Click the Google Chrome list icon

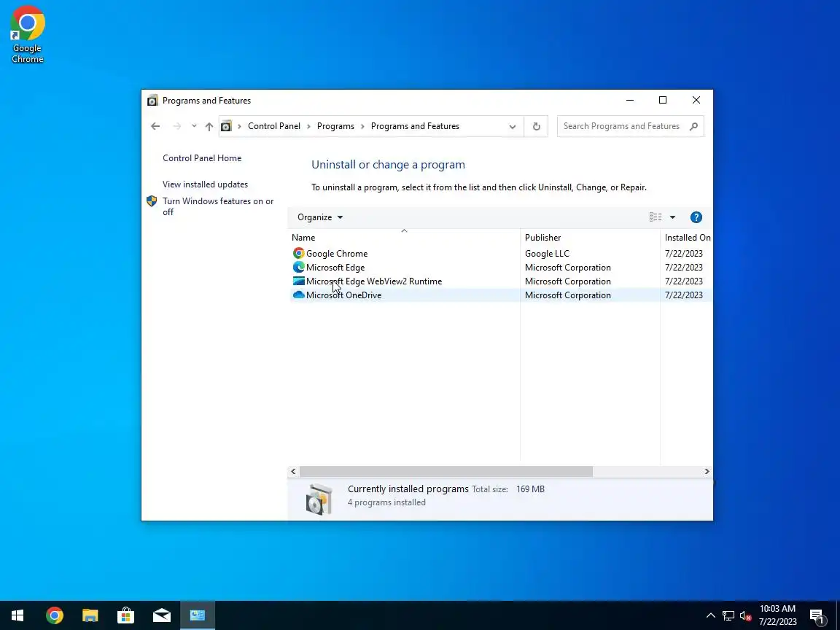click(x=298, y=254)
